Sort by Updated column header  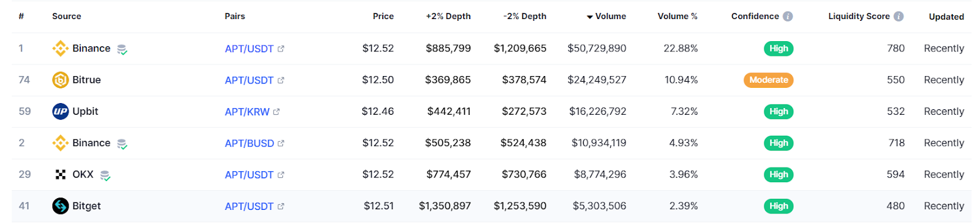pos(946,17)
